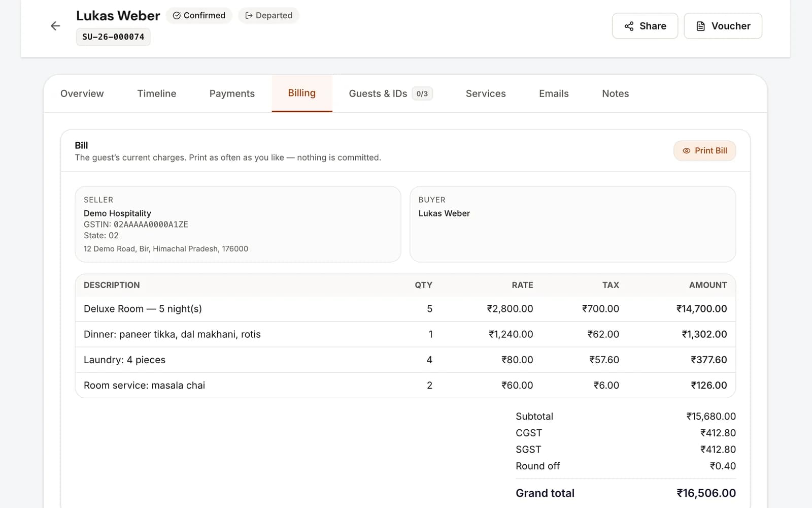
Task: Click the Confirmed status badge
Action: click(x=199, y=16)
